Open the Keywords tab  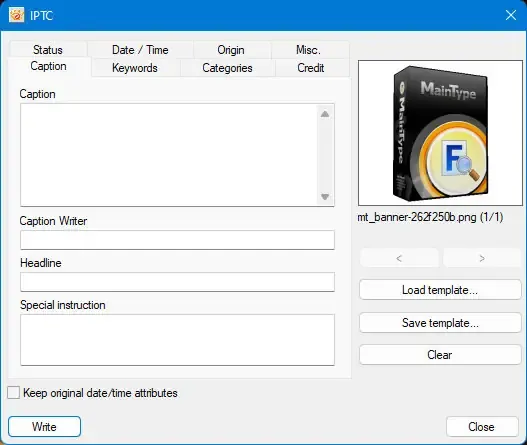click(135, 68)
